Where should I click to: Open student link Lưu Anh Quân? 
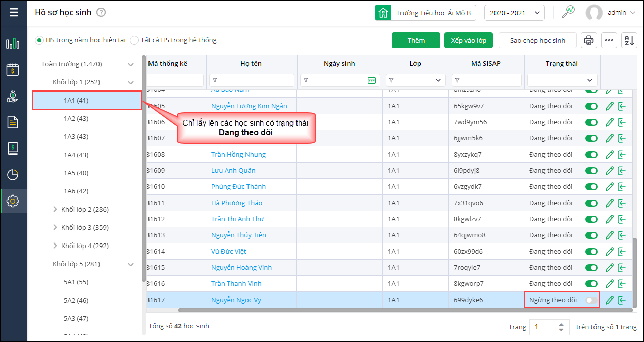(x=233, y=170)
